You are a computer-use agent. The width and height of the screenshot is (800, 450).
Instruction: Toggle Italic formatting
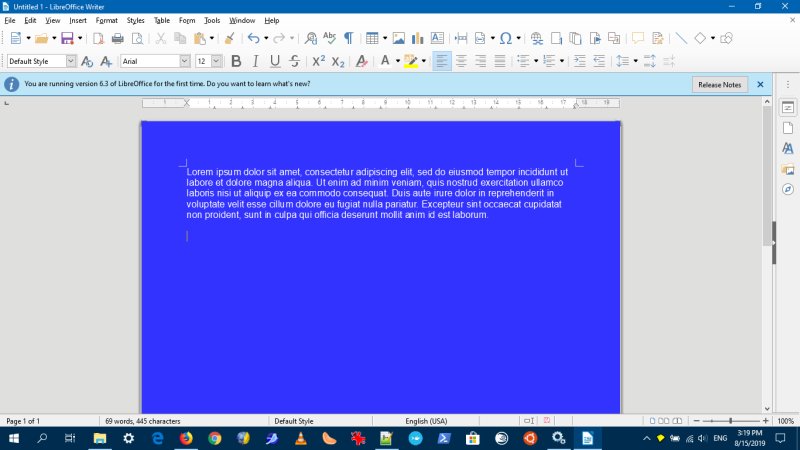pos(255,61)
